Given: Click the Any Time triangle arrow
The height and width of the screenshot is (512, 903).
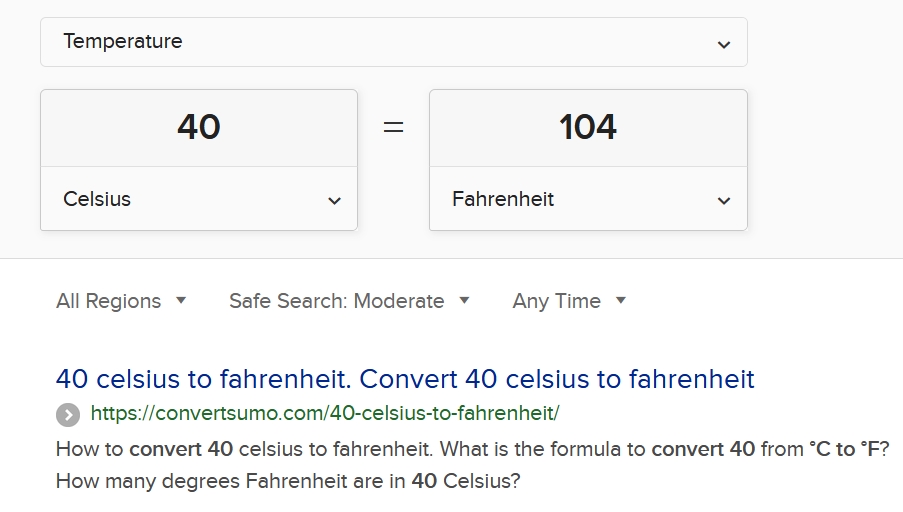Looking at the screenshot, I should (620, 300).
